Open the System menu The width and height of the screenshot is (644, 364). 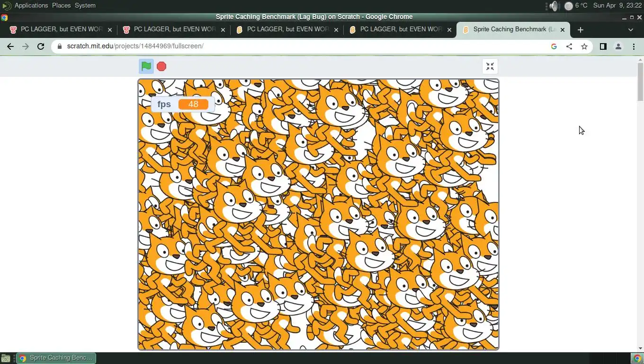pos(85,5)
